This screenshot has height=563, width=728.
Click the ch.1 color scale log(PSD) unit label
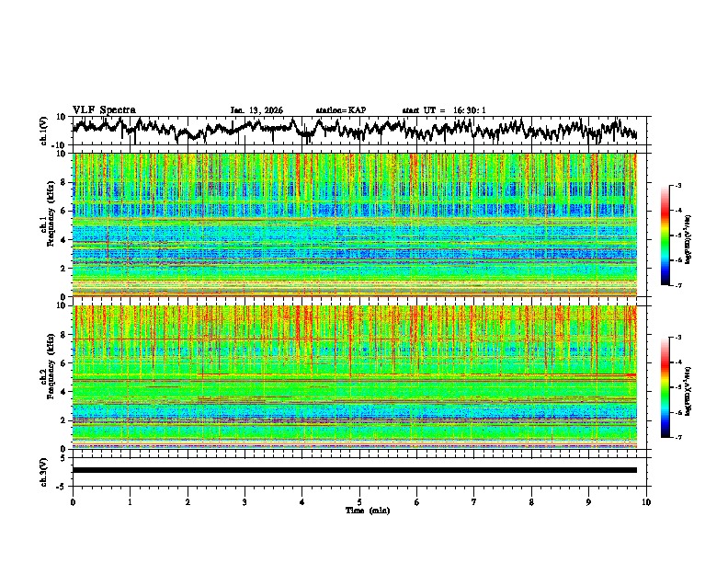[688, 239]
